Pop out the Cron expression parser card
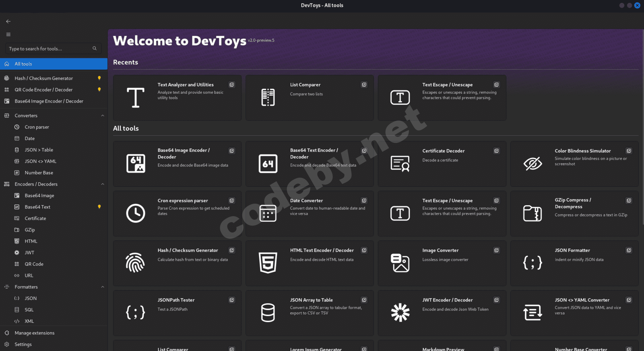 point(232,200)
